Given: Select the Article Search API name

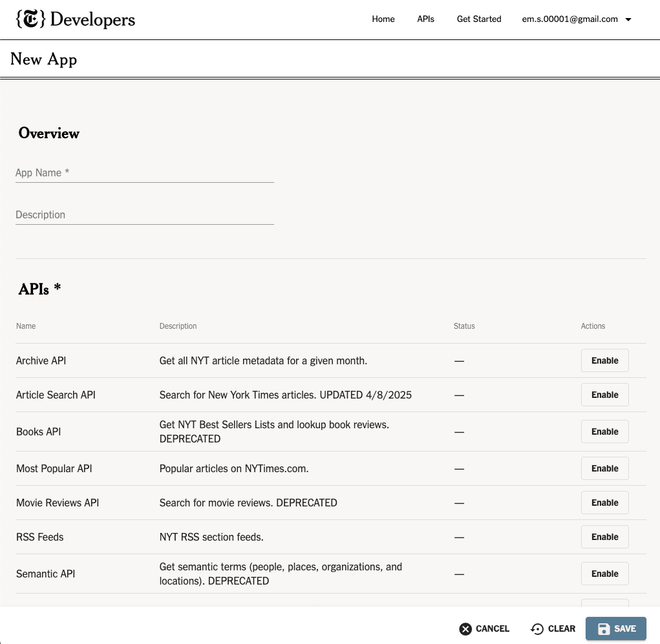Looking at the screenshot, I should tap(56, 395).
